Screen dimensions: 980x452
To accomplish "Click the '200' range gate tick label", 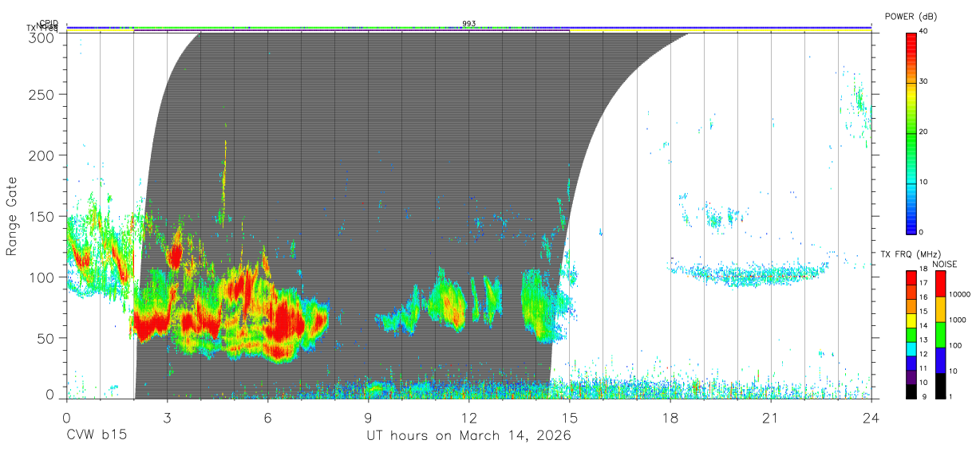I will pos(41,155).
